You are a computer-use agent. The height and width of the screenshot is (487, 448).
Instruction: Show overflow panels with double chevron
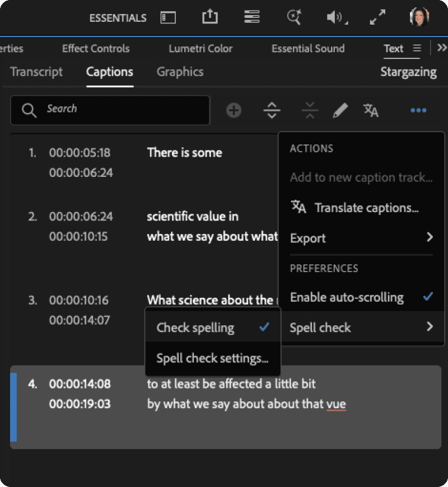click(442, 48)
